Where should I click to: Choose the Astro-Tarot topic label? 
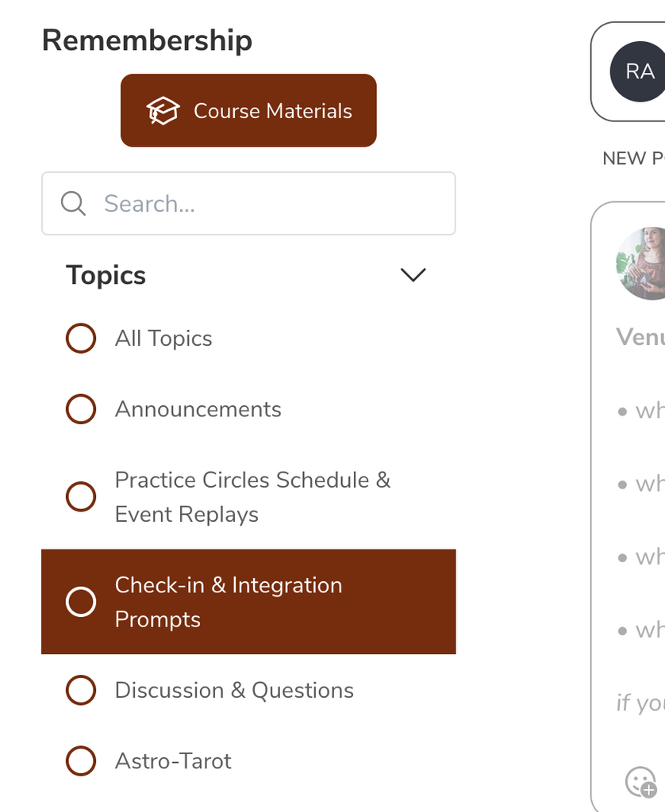click(173, 761)
